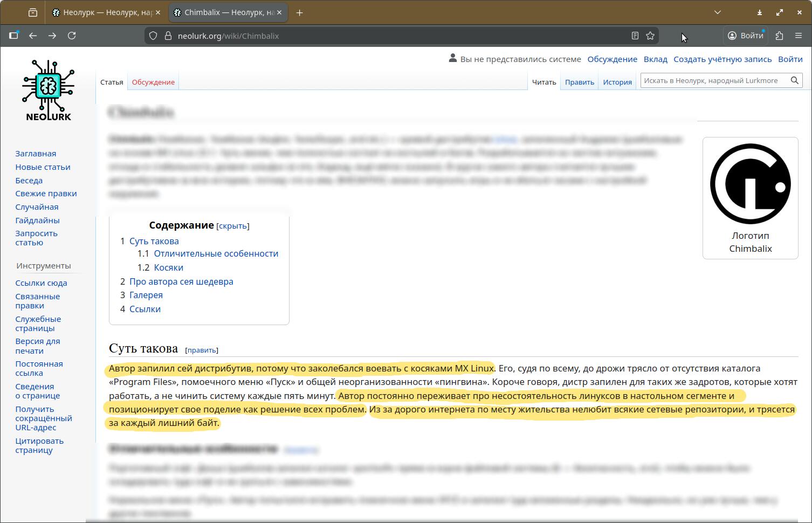Focus the Искать в Неолурк search field
This screenshot has width=812, height=523.
point(715,80)
